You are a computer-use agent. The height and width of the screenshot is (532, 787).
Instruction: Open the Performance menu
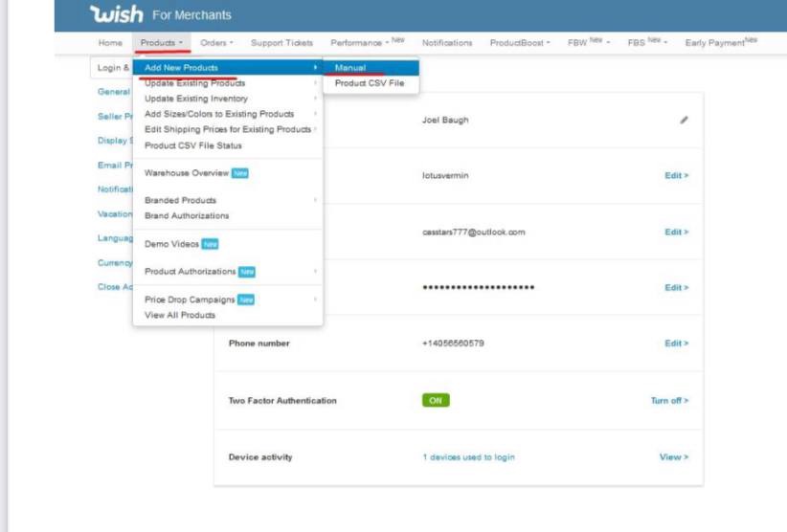368,42
